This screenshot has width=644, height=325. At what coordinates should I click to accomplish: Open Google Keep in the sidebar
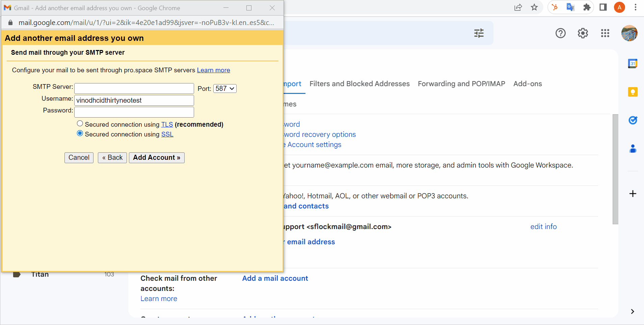[633, 92]
